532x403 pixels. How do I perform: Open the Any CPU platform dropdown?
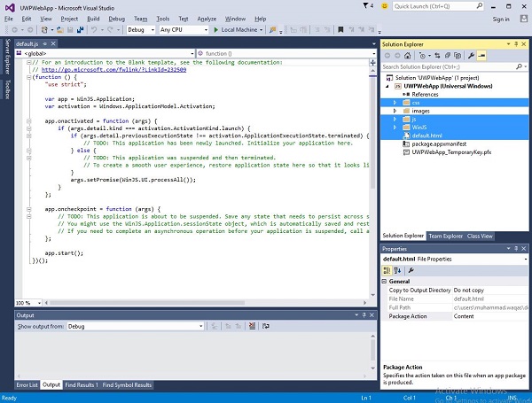pos(181,30)
